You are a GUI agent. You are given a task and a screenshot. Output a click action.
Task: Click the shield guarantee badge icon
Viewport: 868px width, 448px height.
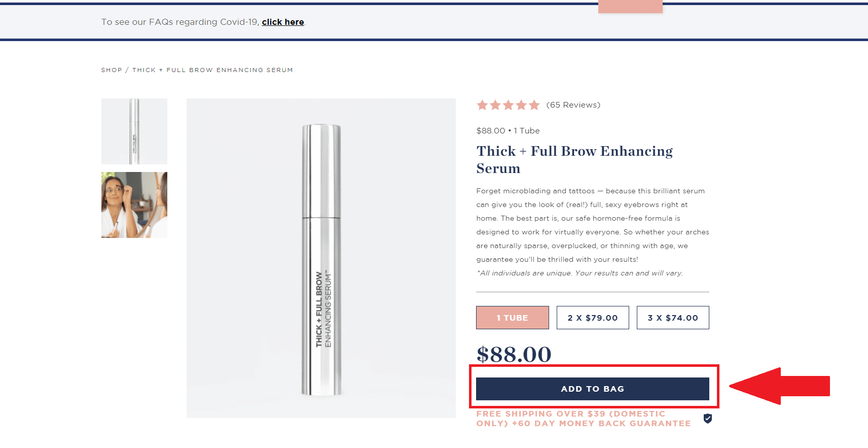[x=708, y=419]
